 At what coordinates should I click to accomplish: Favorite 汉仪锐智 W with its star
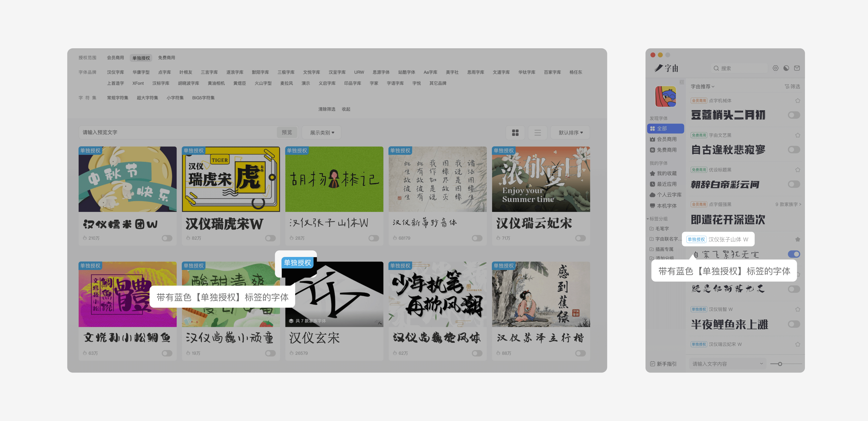pos(798,309)
